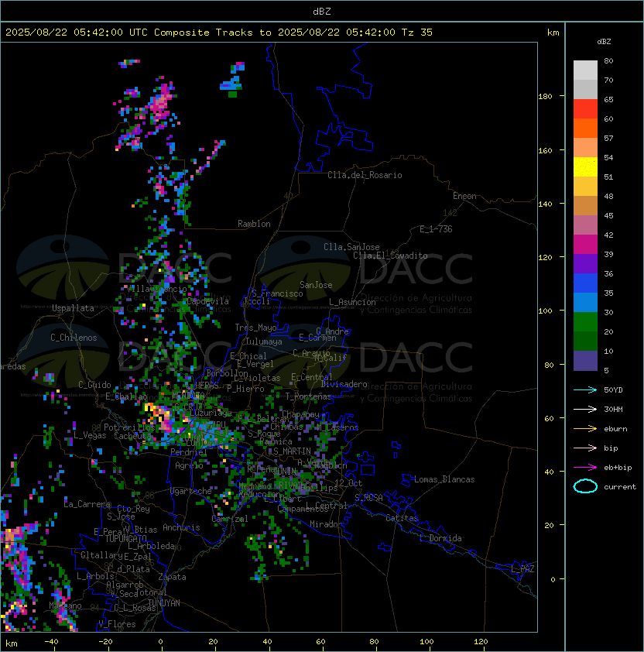Viewport: 644px width, 652px height.
Task: Click the 'C_Chilenos' map label
Action: coord(74,338)
